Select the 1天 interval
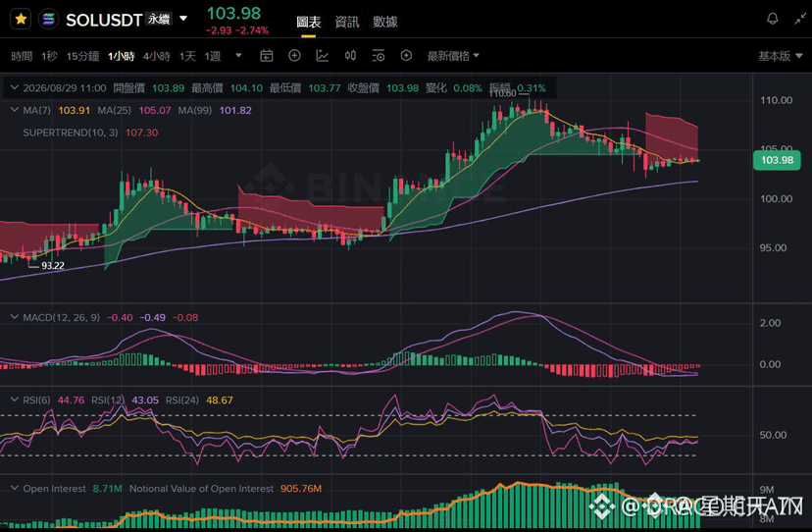 tap(187, 56)
